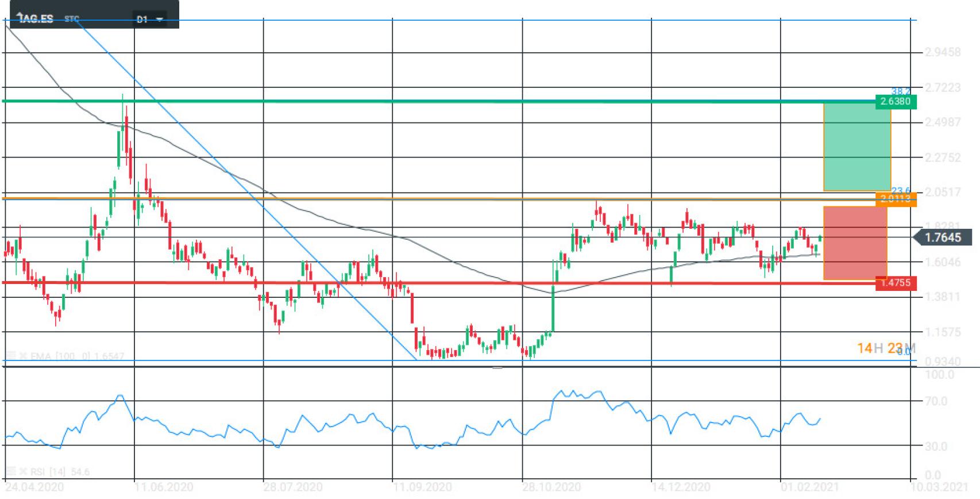The image size is (980, 499).
Task: Click the IAG.ES instrument symbol
Action: [36, 19]
